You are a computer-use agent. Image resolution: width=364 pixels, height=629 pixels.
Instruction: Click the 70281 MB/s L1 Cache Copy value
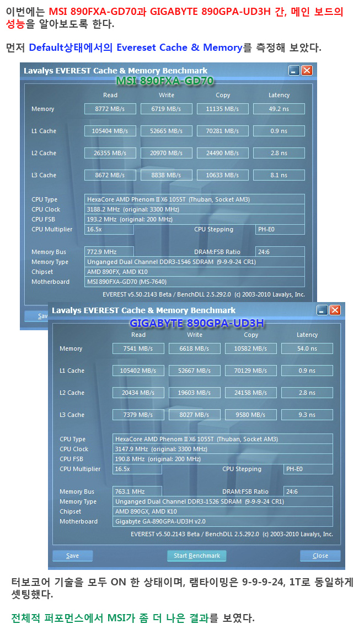223,131
